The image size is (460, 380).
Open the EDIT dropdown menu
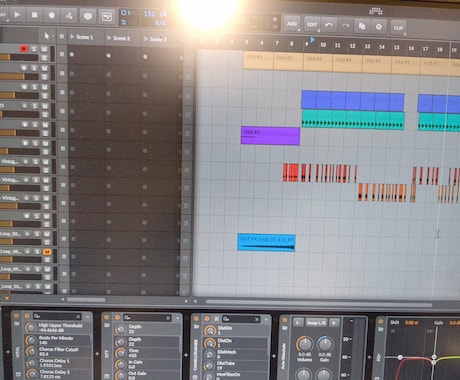(312, 25)
